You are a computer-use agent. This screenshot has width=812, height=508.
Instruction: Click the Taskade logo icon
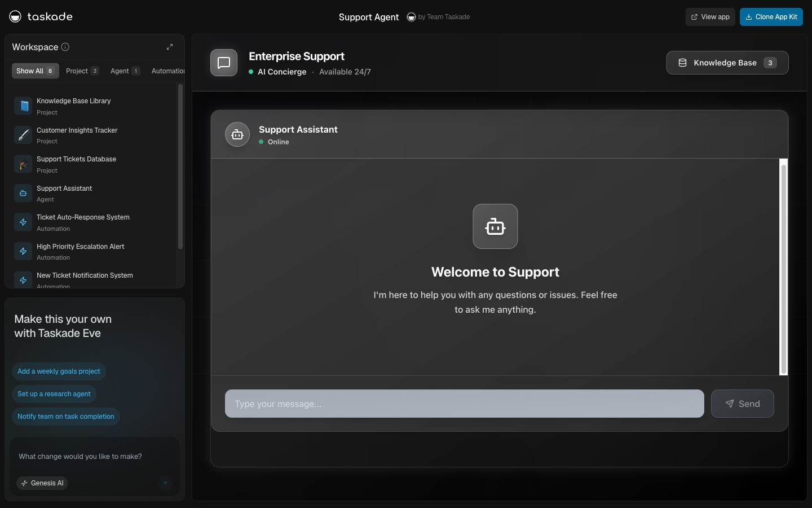15,17
